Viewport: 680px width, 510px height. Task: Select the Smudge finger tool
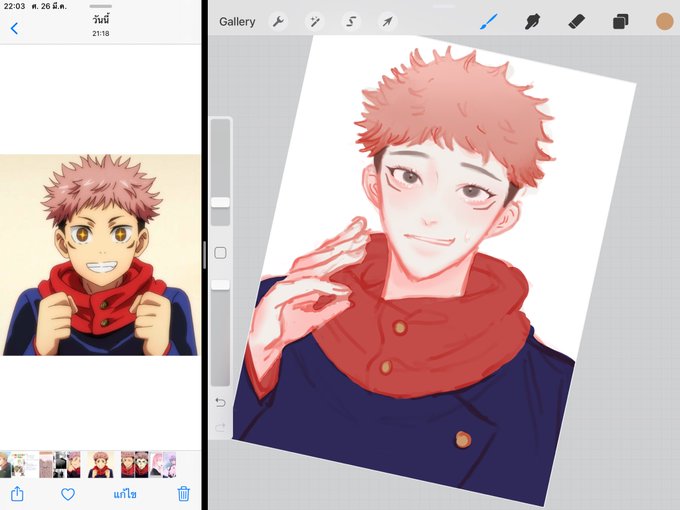point(532,21)
